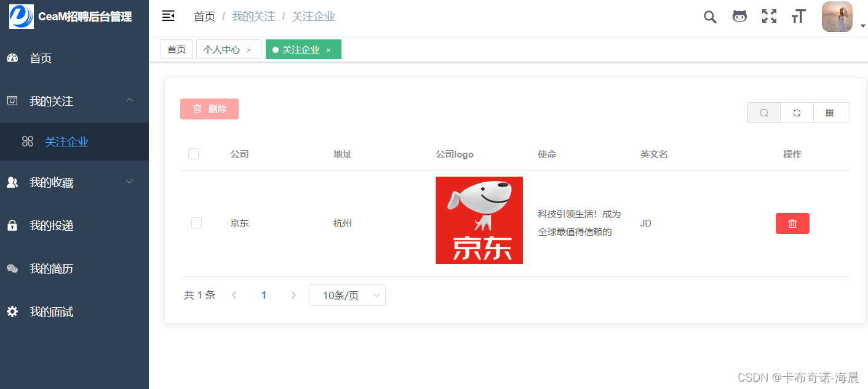868x389 pixels.
Task: Open the GitHub cat icon link
Action: 739,17
